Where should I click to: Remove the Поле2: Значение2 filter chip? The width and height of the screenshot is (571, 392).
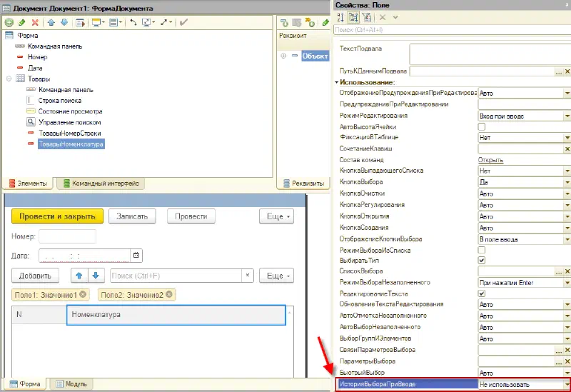tap(169, 294)
